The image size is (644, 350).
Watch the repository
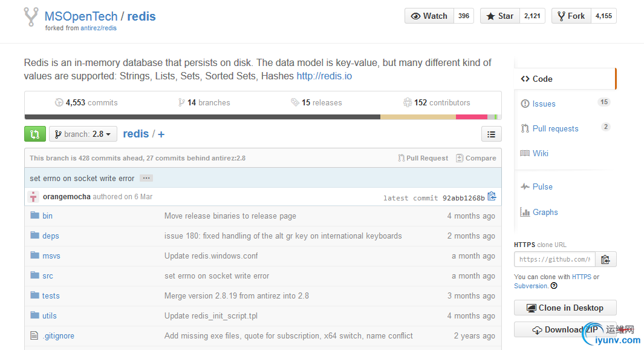pyautogui.click(x=429, y=16)
